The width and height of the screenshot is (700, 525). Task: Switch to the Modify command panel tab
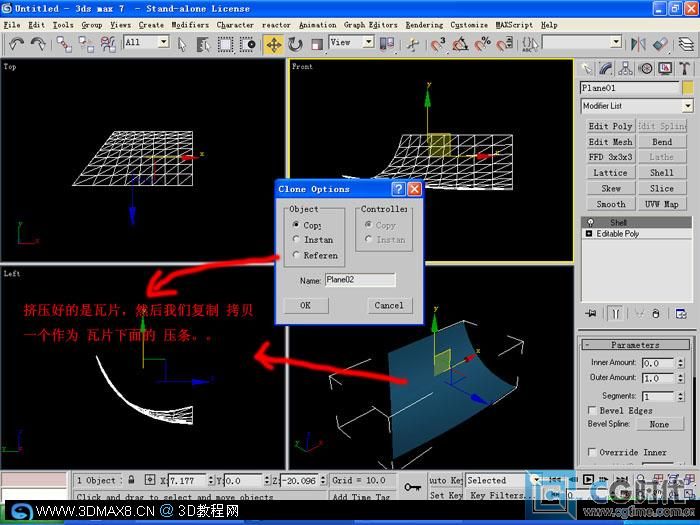pos(606,68)
